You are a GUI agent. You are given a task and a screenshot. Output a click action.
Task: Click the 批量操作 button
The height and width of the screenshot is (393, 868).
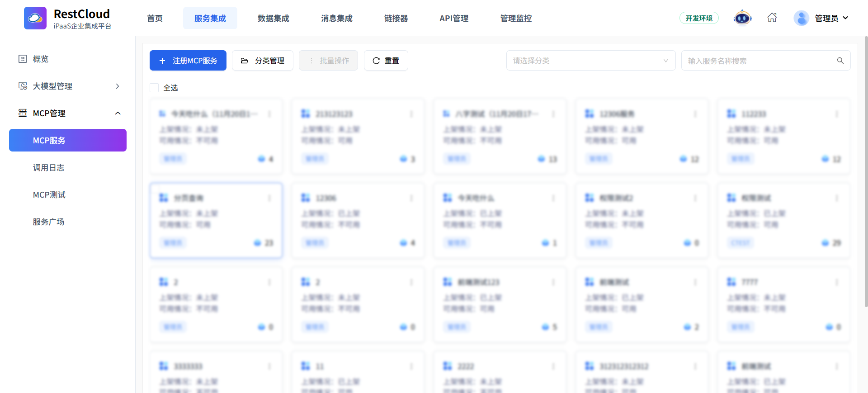point(328,61)
